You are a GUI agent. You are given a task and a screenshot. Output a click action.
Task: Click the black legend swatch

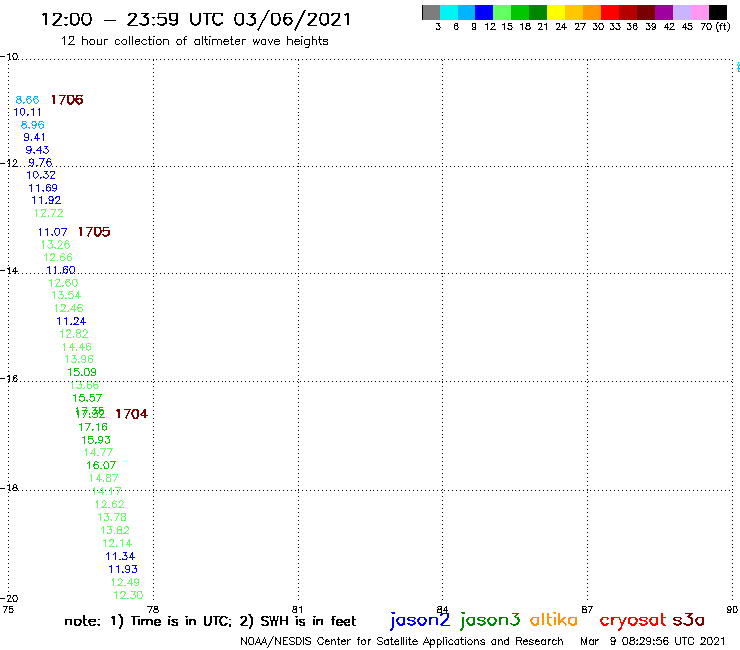click(x=717, y=12)
